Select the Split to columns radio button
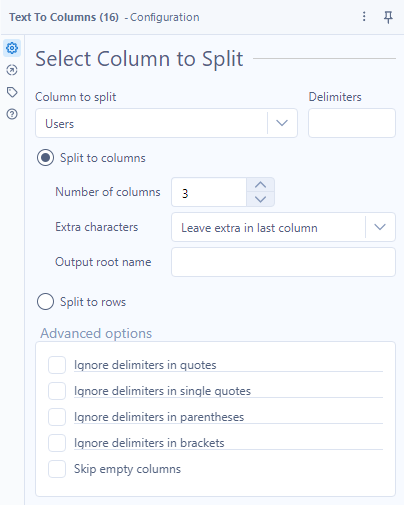The width and height of the screenshot is (404, 505). click(x=45, y=158)
